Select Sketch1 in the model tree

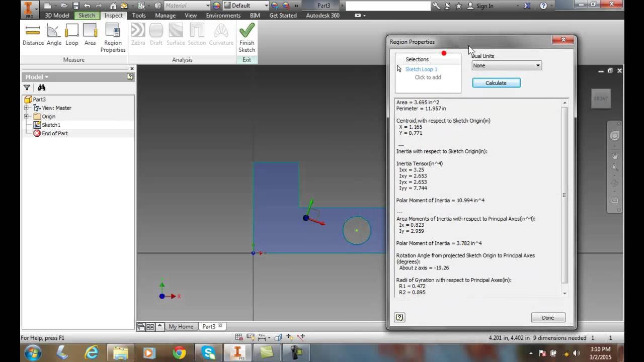click(x=51, y=125)
